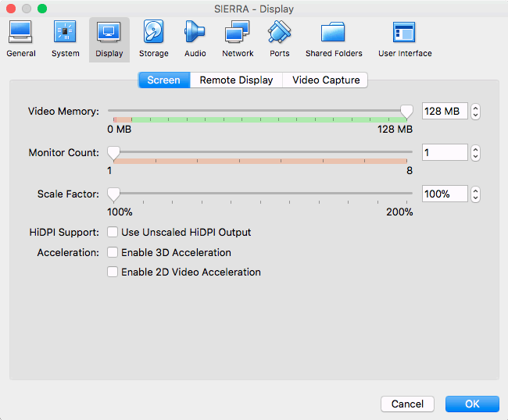Screen dimensions: 508x420
Task: Click the '8' monitor count maximum label
Action: tap(410, 170)
